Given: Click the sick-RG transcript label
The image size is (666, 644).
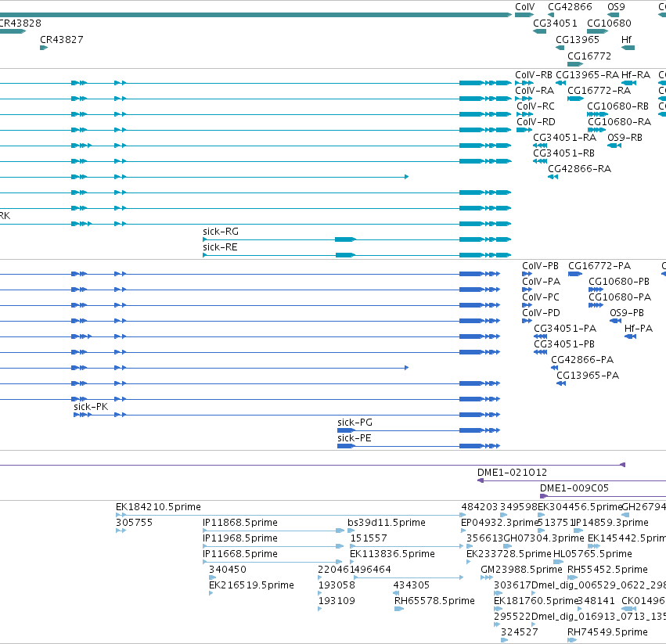Looking at the screenshot, I should 221,232.
